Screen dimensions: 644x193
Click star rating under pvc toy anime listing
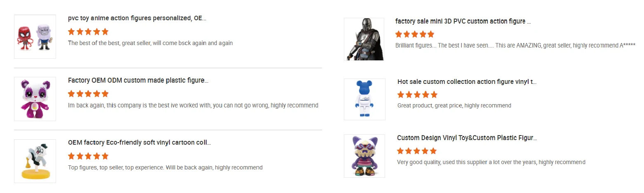[x=88, y=32]
